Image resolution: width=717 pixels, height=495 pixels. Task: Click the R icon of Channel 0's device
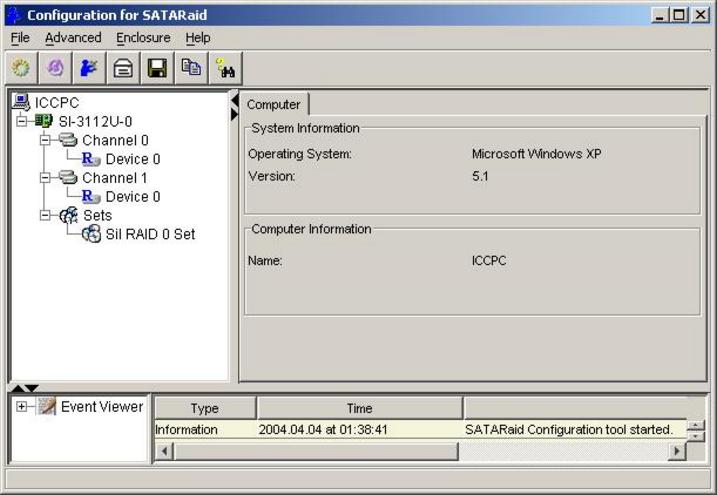(91, 159)
